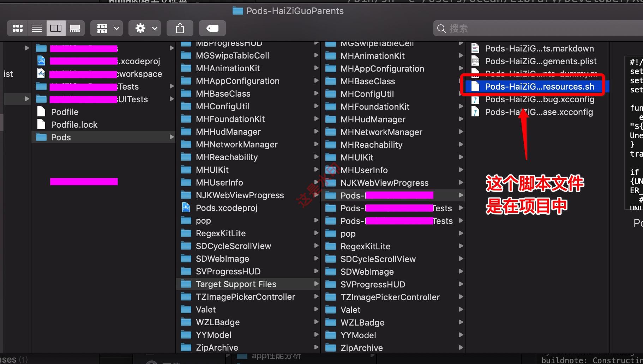Select the gements.plist file

(538, 61)
